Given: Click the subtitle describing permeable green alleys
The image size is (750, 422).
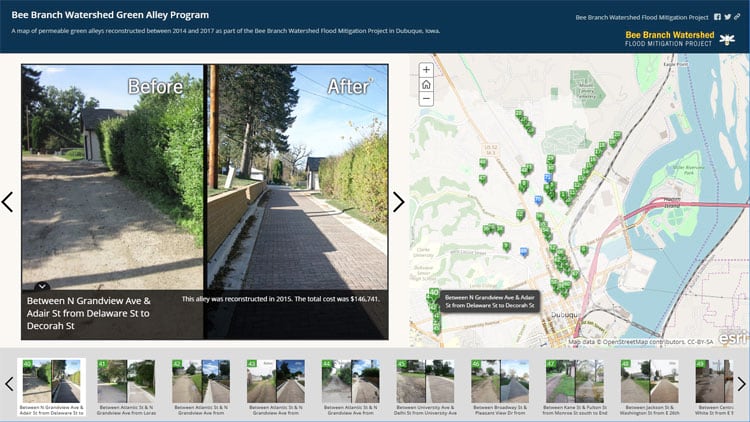Looking at the screenshot, I should coord(226,31).
